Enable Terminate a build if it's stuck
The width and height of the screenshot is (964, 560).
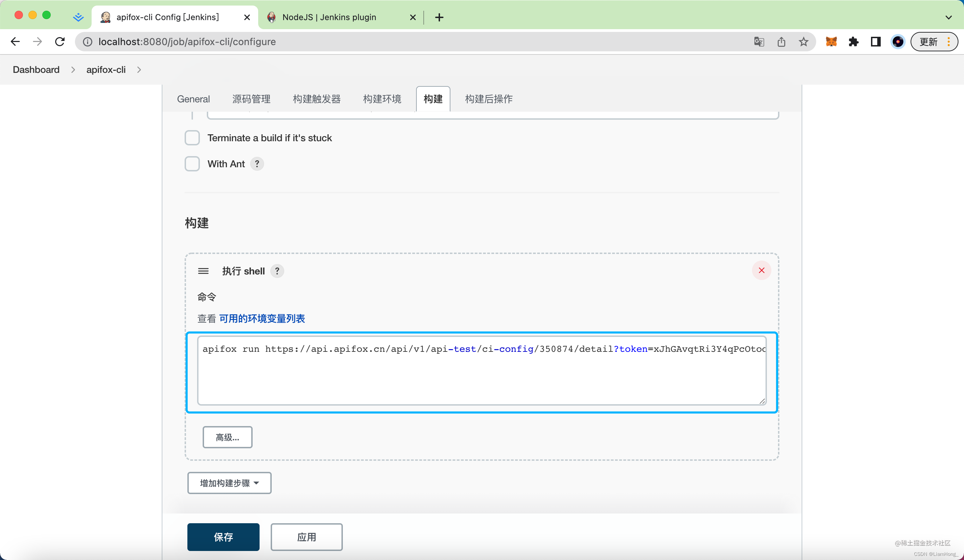(192, 138)
